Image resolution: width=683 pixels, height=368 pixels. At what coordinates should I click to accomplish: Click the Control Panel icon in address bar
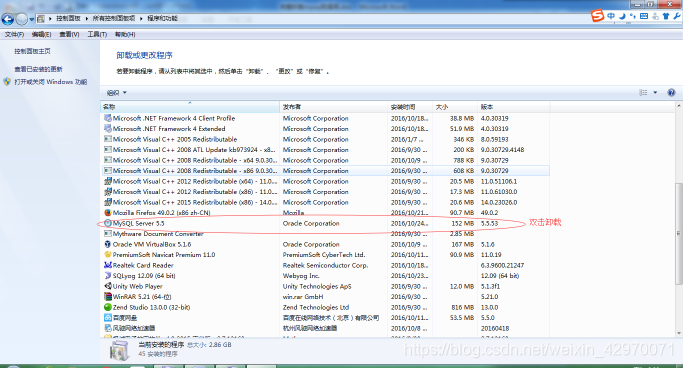coord(41,19)
